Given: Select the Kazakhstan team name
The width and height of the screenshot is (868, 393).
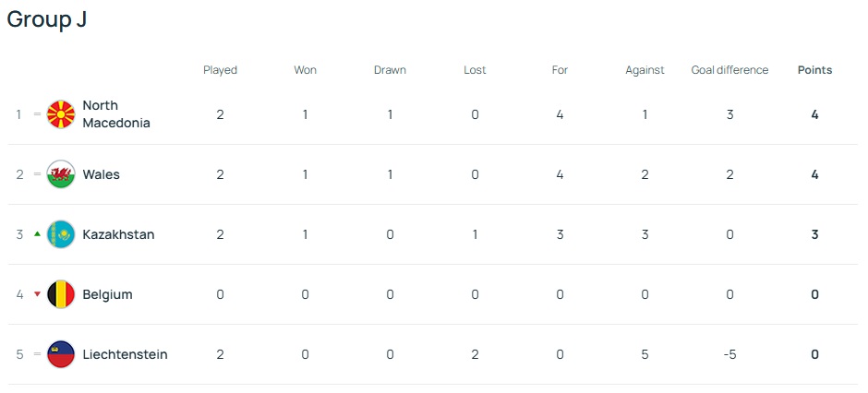Looking at the screenshot, I should click(x=118, y=234).
